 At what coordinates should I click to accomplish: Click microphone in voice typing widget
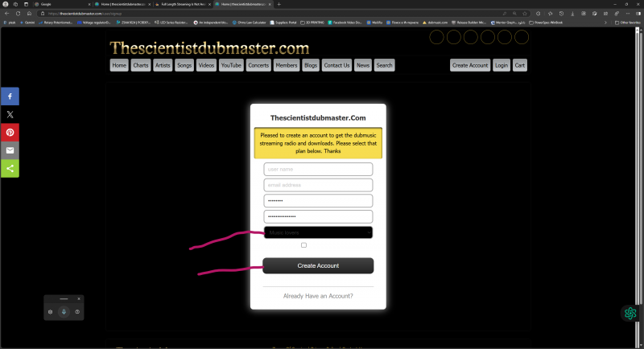tap(64, 311)
